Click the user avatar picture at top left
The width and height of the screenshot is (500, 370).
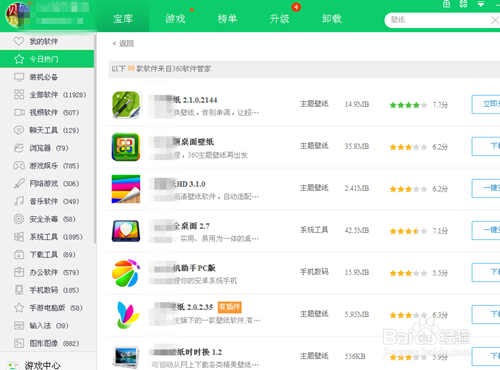click(x=17, y=15)
